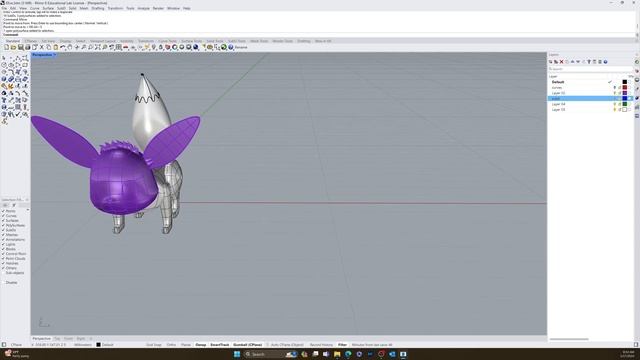Click the Paste clipboard icon
The image size is (640, 360).
pos(56,47)
